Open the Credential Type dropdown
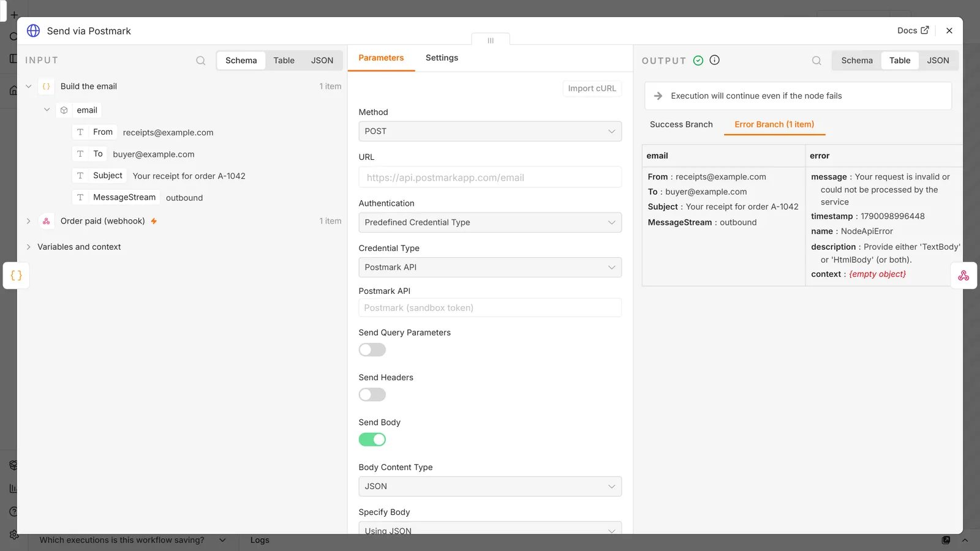Screen dimensions: 980x551 490,267
